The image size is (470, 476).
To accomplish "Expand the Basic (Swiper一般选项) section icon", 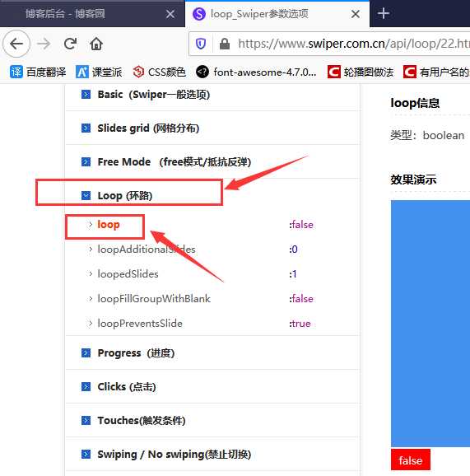I will pyautogui.click(x=86, y=95).
